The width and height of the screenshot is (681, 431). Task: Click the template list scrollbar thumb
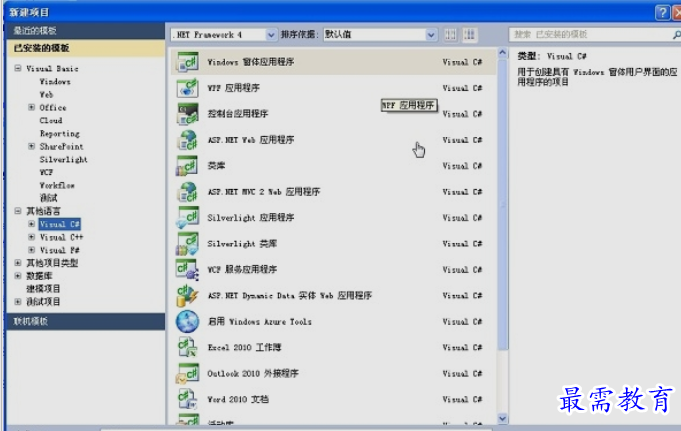pos(502,204)
